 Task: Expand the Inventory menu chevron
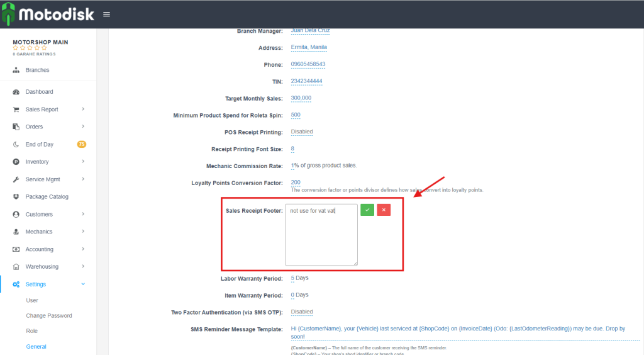click(x=83, y=162)
